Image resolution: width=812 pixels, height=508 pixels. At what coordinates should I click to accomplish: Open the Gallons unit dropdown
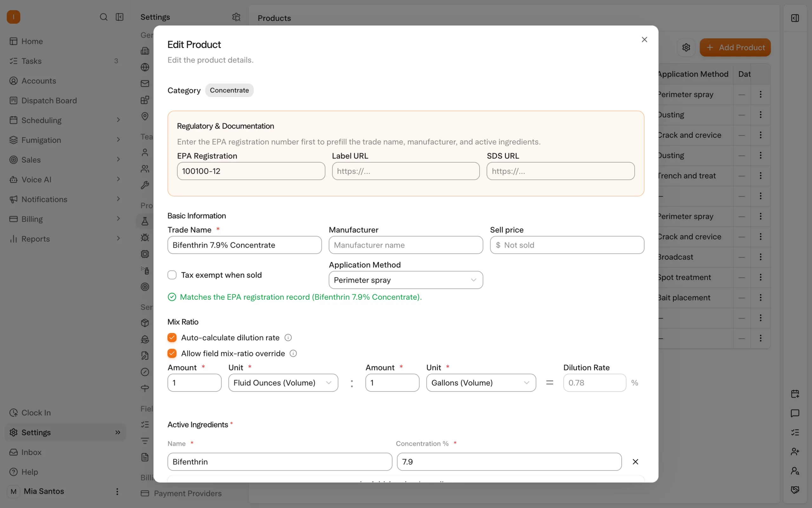point(481,382)
